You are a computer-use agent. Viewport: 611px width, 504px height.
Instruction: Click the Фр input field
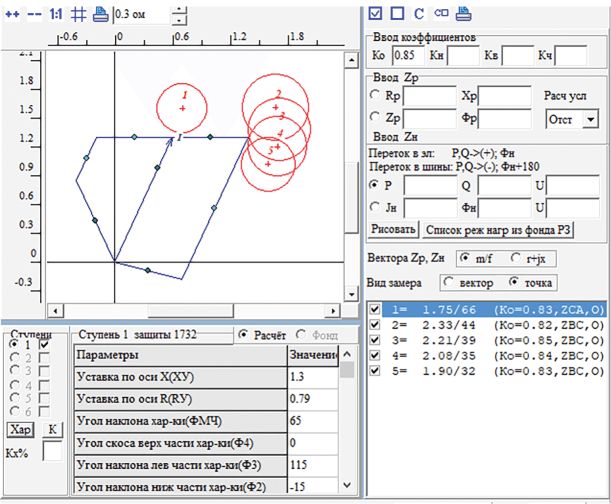(504, 118)
